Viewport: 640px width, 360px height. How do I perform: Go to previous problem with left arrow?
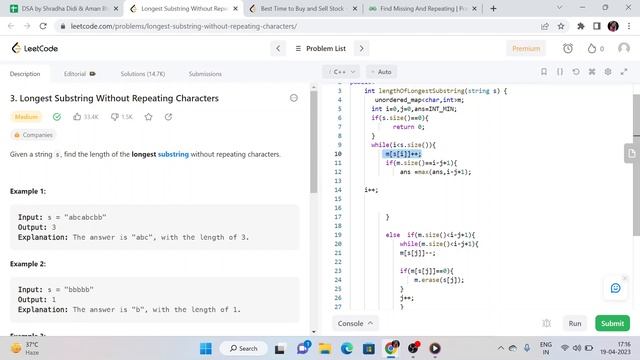click(278, 48)
